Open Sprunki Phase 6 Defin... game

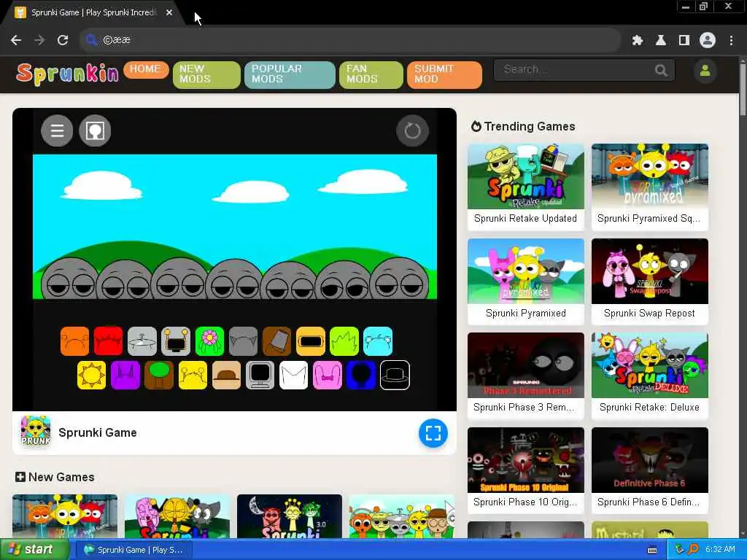click(x=650, y=470)
